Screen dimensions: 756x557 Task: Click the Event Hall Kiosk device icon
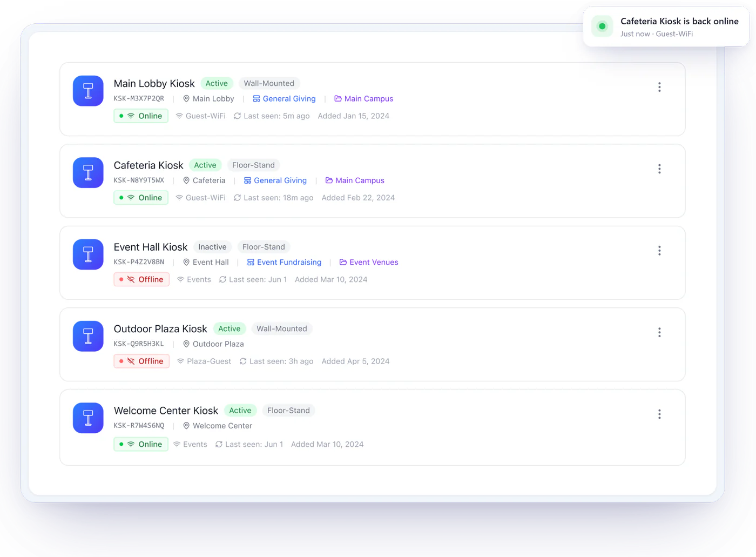point(88,254)
